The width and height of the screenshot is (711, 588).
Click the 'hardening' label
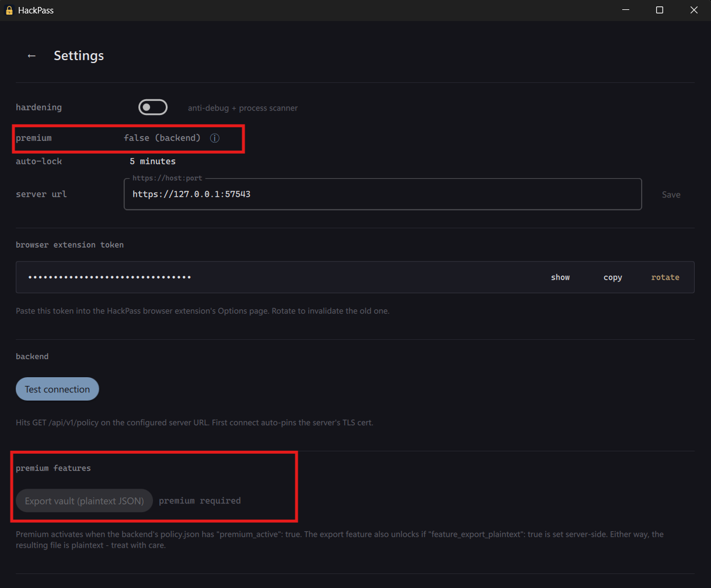click(39, 107)
